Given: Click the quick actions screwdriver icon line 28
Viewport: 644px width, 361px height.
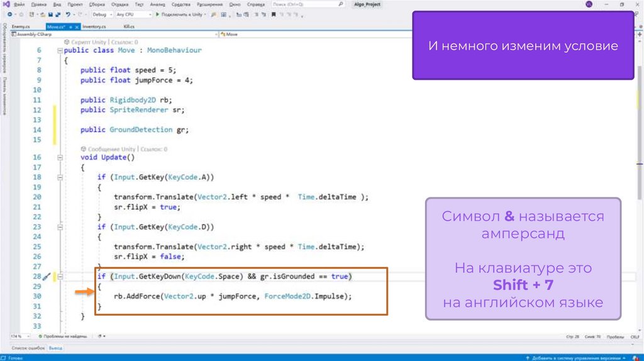Looking at the screenshot, I should (47, 277).
